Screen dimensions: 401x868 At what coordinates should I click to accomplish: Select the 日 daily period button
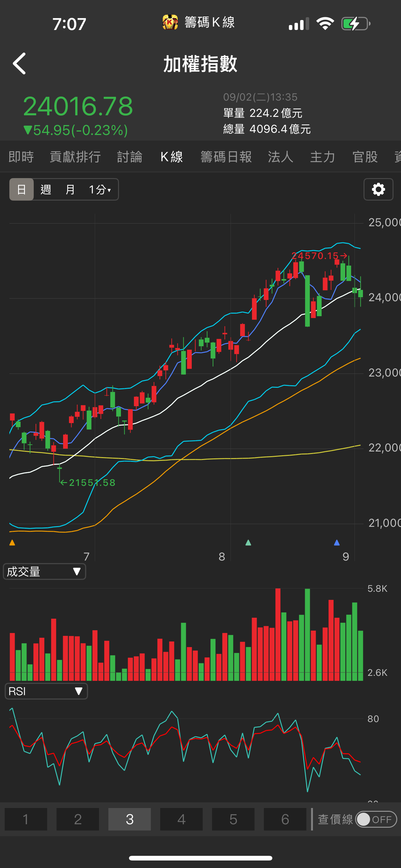pos(22,189)
